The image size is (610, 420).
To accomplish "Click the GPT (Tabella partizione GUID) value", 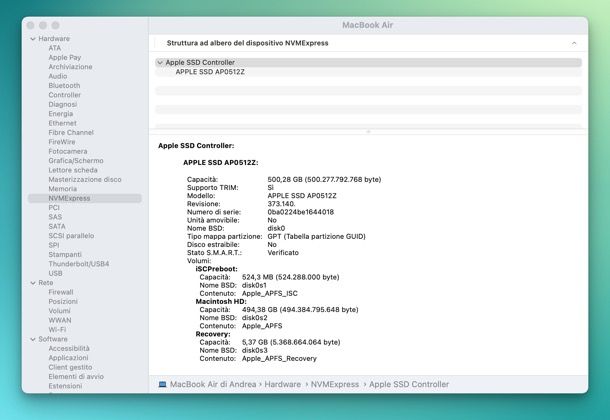I will 316,236.
